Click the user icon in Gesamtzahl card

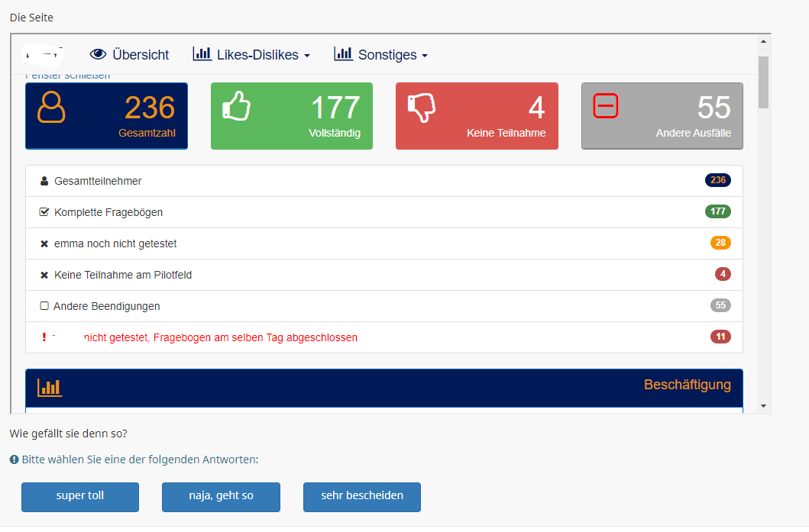[51, 108]
